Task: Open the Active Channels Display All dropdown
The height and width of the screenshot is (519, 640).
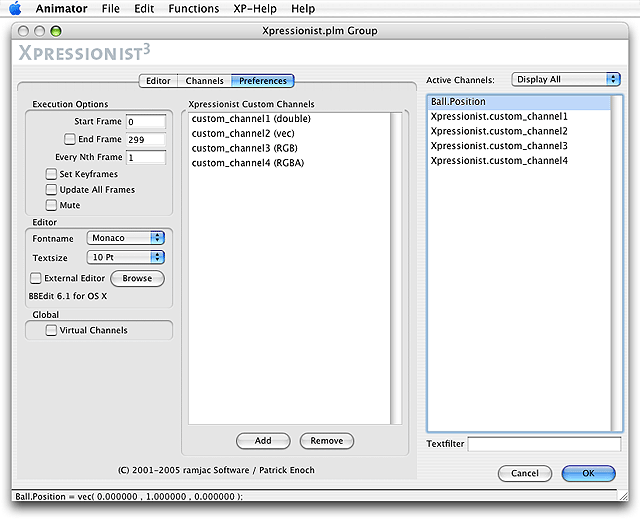Action: (566, 79)
